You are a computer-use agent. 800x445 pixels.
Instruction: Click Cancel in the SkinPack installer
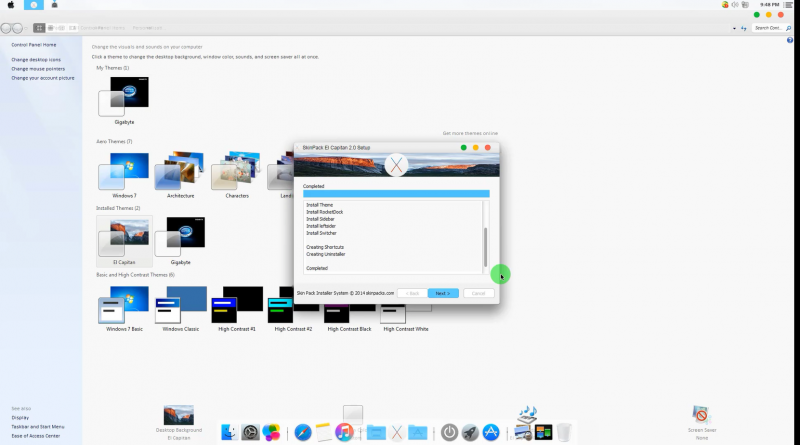478,293
